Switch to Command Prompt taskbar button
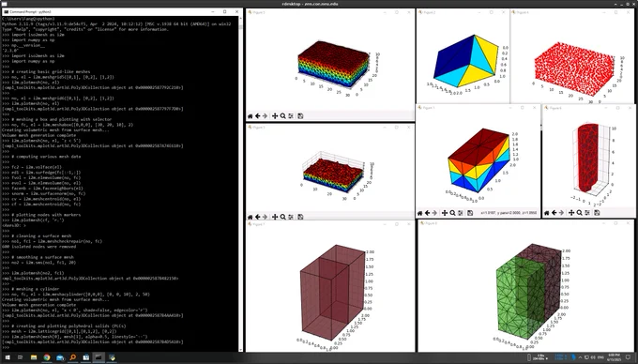 coord(99,357)
